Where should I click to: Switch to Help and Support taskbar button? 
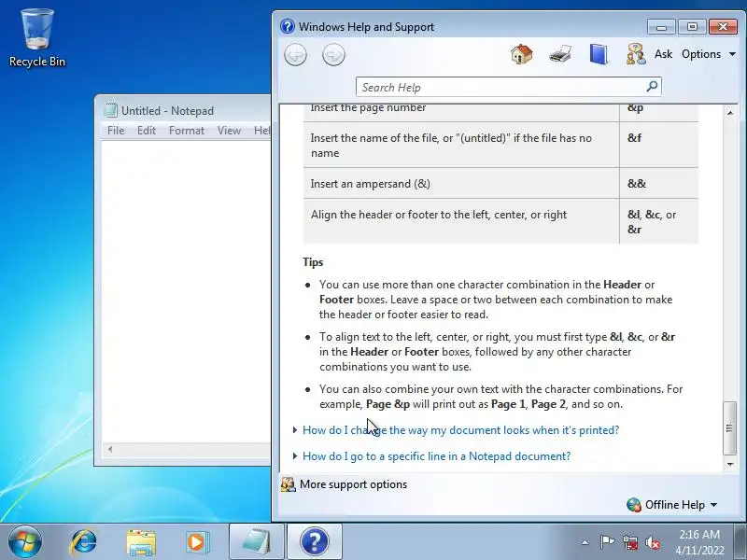(x=315, y=542)
